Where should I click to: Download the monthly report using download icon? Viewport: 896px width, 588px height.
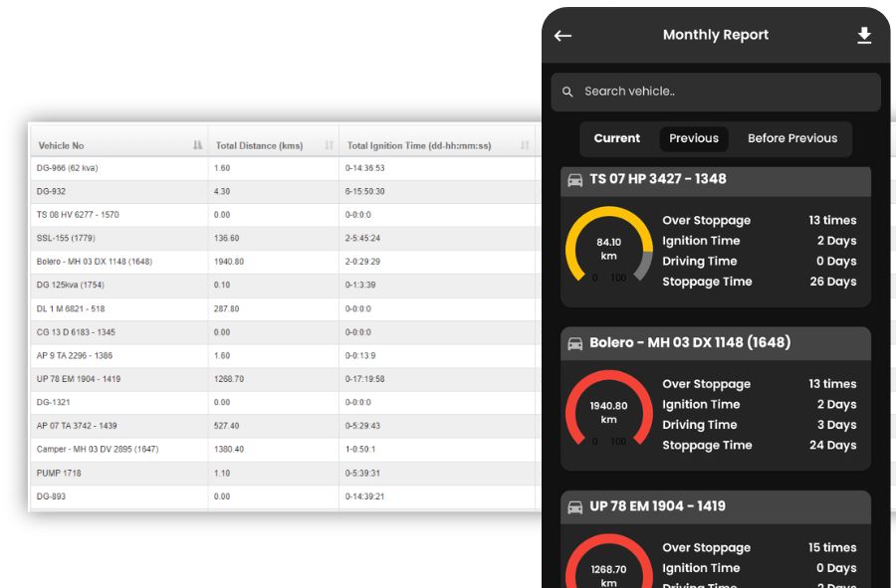coord(864,36)
